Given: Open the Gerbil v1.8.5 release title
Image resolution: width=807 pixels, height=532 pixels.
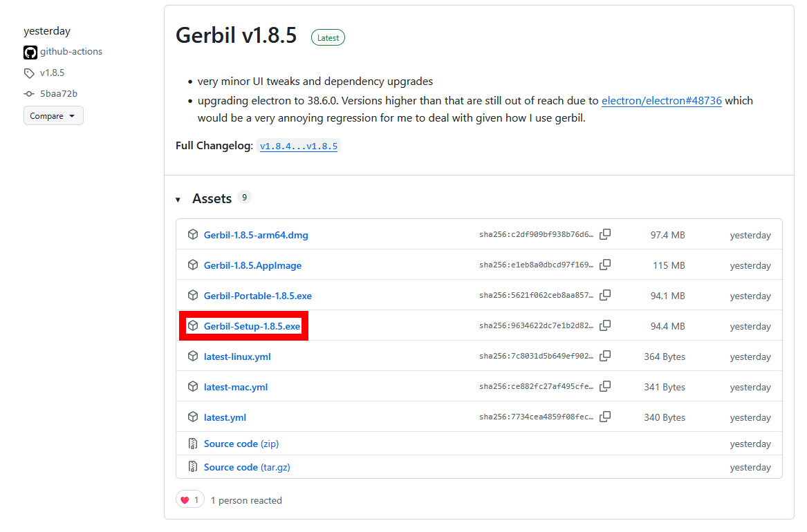Looking at the screenshot, I should 236,35.
